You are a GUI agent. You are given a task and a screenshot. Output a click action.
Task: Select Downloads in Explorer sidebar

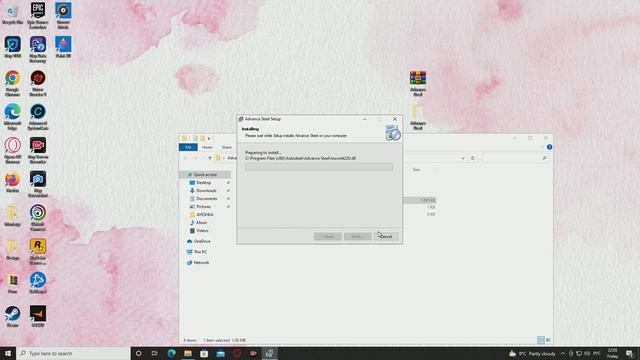tap(206, 191)
